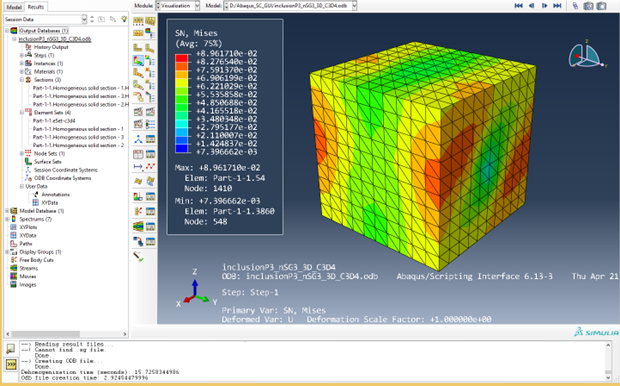Open the Contour Options icon

[x=150, y=61]
